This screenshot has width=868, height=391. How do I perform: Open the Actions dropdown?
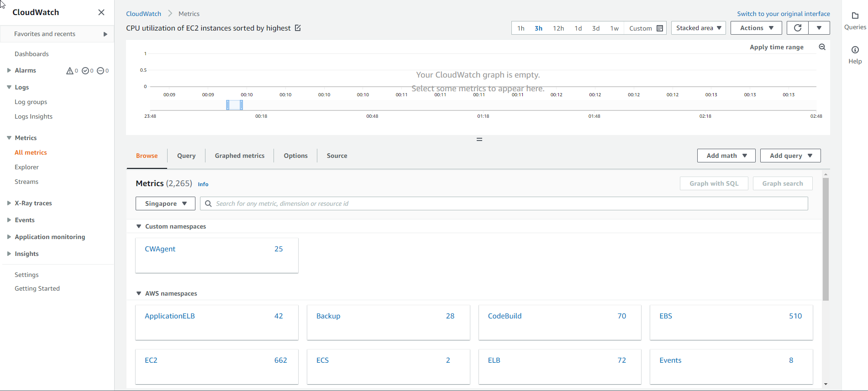pos(756,28)
